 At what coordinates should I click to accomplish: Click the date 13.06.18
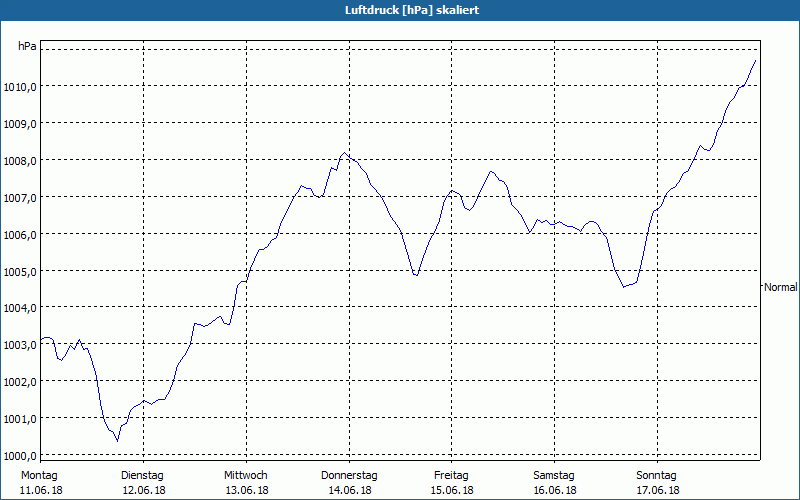pos(247,490)
